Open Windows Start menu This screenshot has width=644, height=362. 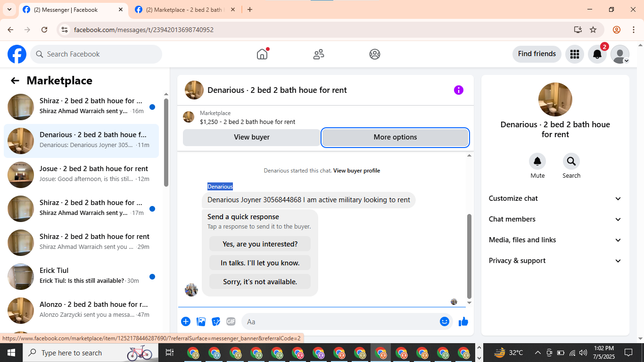click(11, 353)
